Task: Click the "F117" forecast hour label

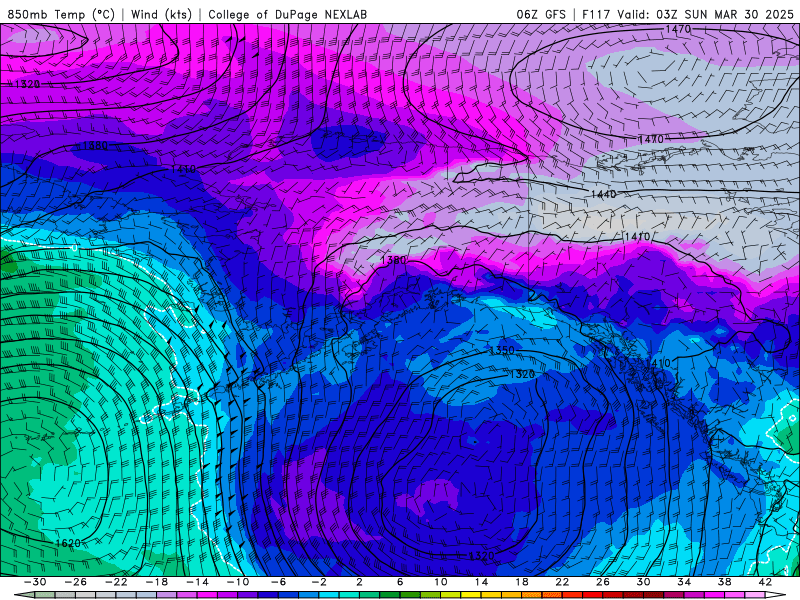Action: click(x=596, y=14)
